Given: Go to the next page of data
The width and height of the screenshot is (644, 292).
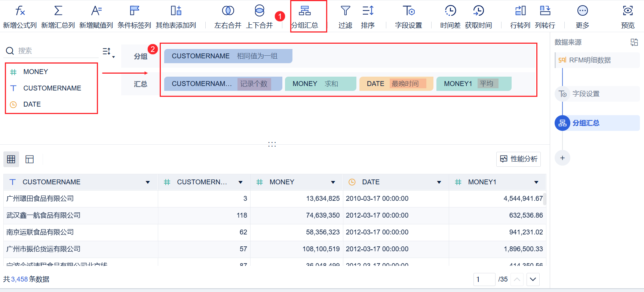Looking at the screenshot, I should point(533,279).
